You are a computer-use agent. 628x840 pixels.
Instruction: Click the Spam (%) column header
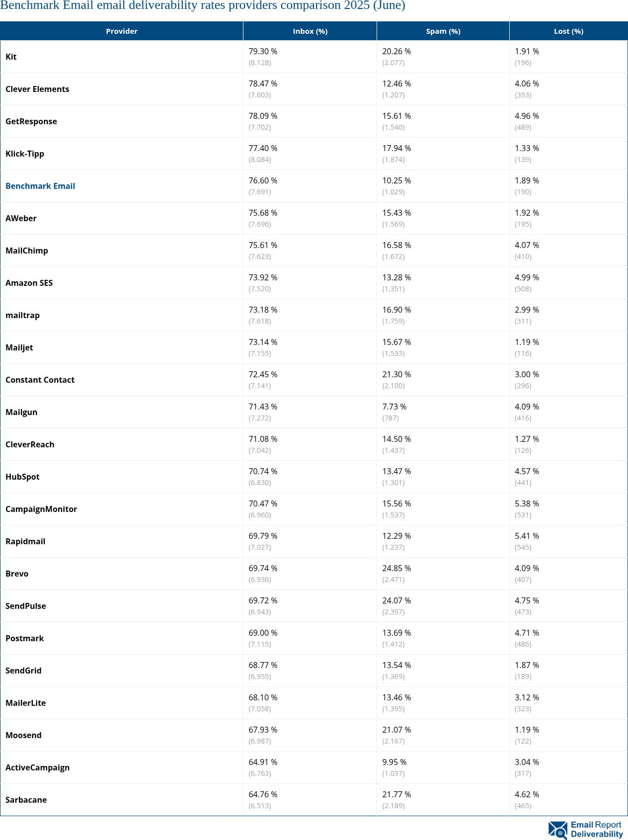[x=443, y=31]
